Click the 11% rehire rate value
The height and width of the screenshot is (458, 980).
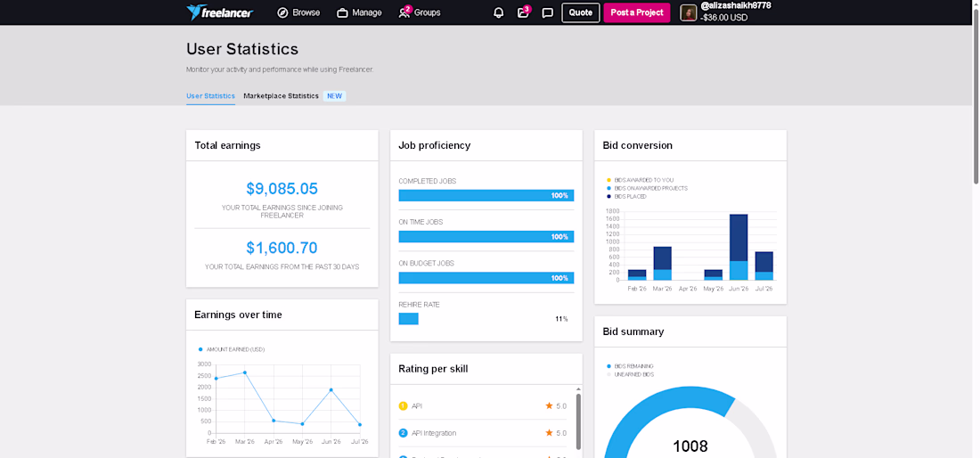561,319
